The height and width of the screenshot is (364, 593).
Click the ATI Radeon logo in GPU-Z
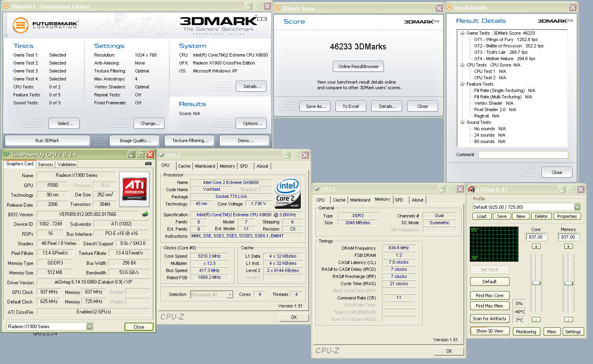[134, 189]
